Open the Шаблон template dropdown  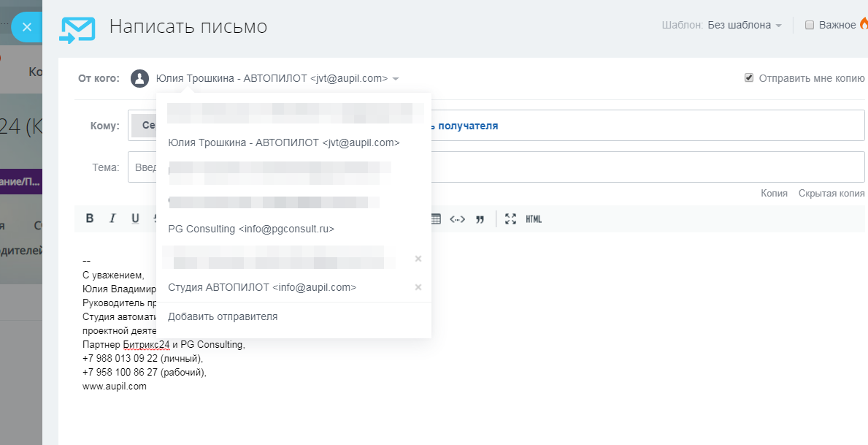point(744,26)
